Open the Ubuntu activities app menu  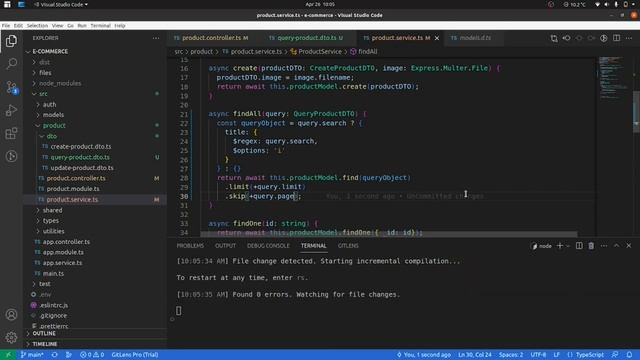[7, 4]
